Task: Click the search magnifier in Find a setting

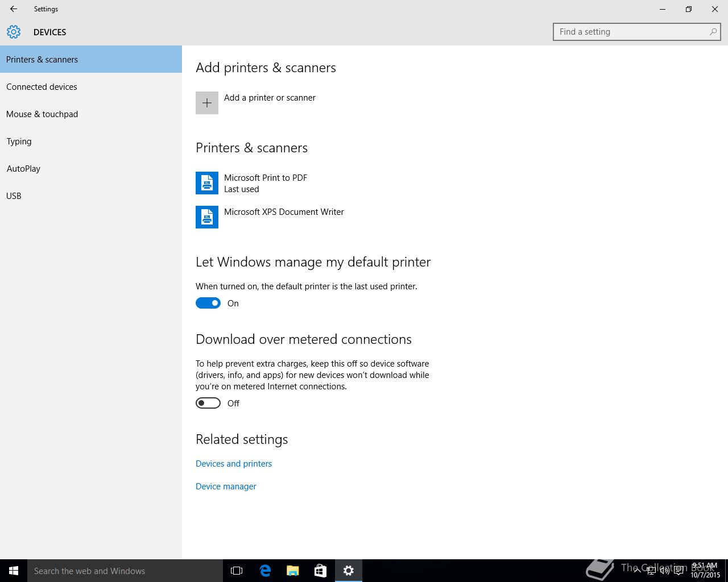Action: pos(713,32)
